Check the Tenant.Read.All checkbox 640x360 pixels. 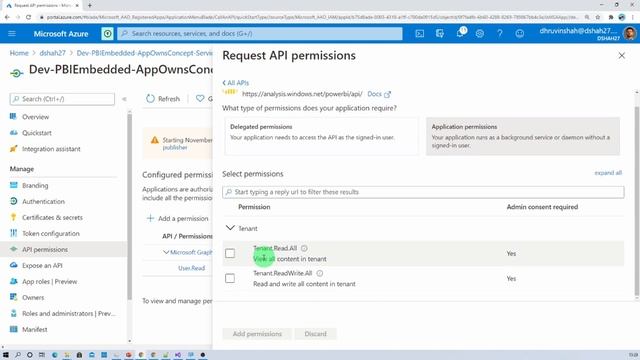click(230, 253)
